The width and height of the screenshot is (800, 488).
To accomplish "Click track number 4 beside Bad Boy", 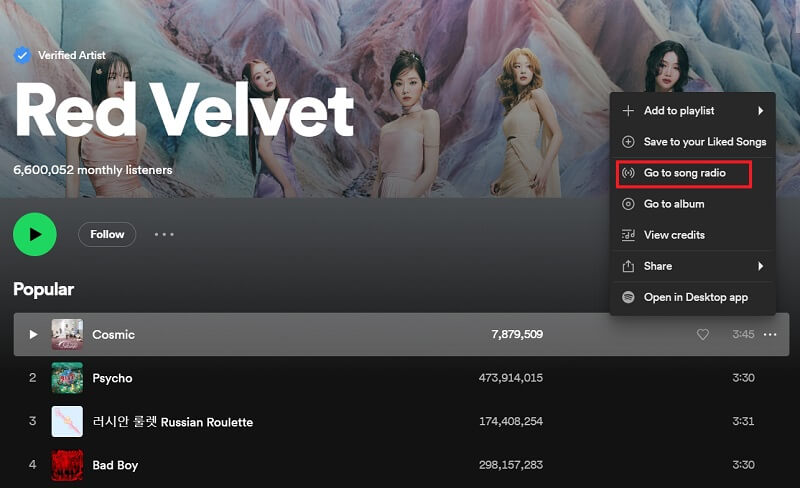I will pyautogui.click(x=33, y=465).
